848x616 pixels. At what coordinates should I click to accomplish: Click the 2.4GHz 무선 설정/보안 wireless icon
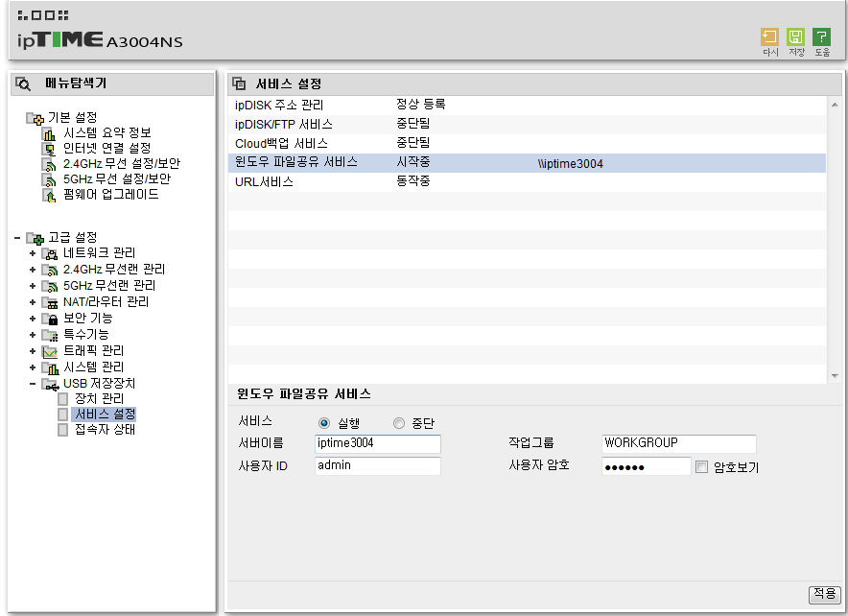point(49,164)
